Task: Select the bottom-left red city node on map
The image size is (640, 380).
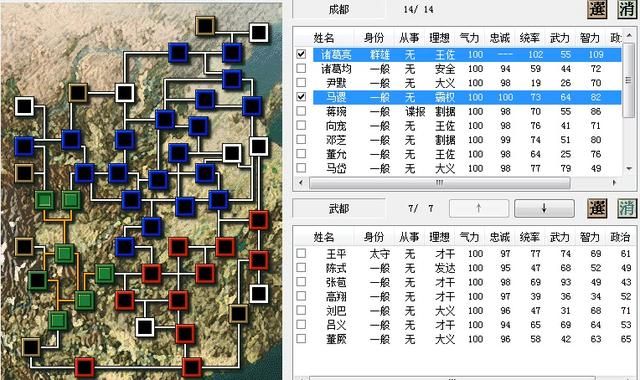Action: point(84,367)
